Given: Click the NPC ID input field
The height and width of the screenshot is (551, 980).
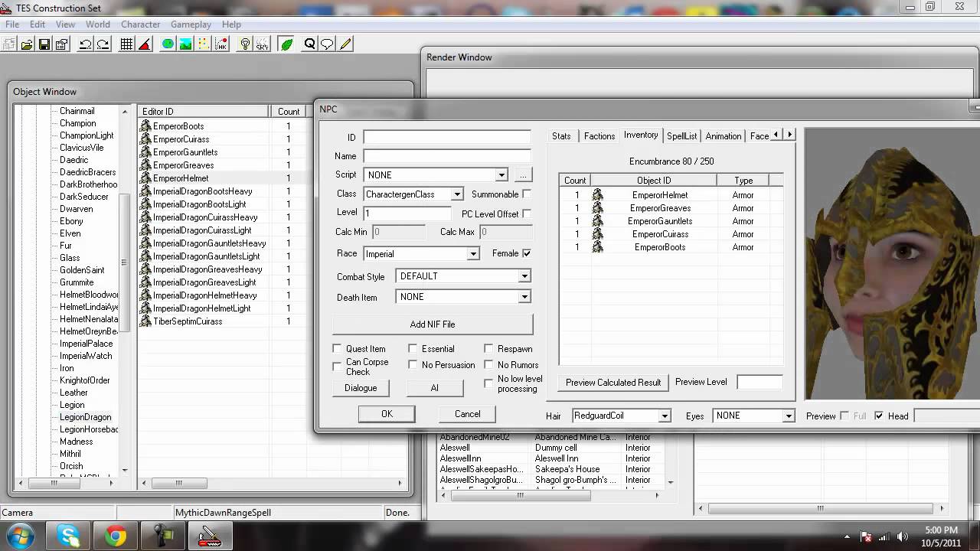Looking at the screenshot, I should 447,138.
